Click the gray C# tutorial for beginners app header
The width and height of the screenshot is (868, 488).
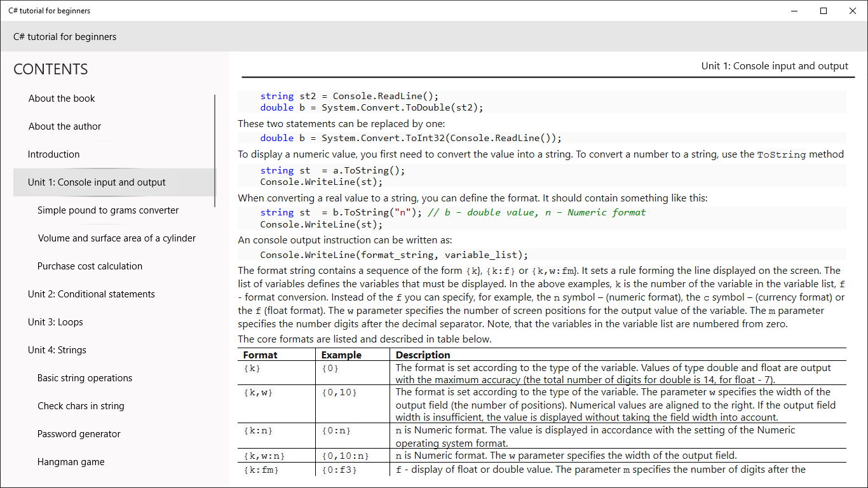tap(434, 36)
